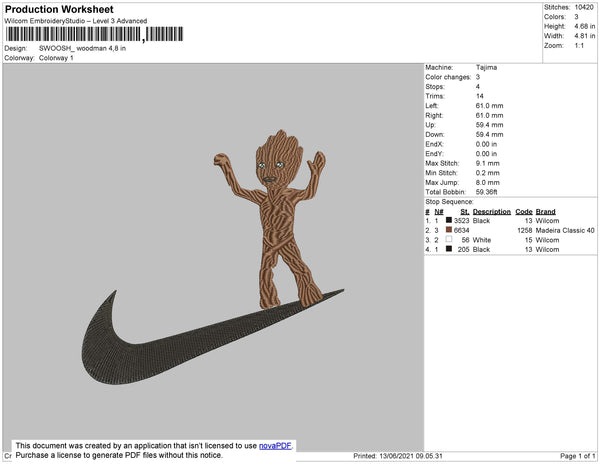Click the Width value 4.81 in

(x=585, y=36)
